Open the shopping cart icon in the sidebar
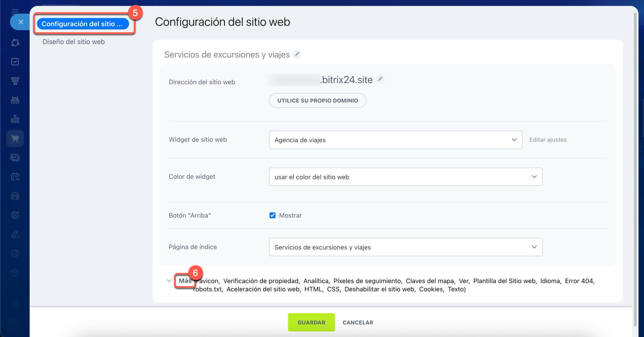 pos(15,139)
